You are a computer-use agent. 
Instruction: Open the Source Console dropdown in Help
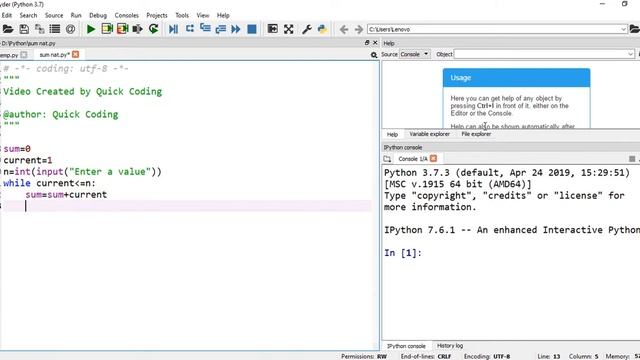(x=414, y=54)
